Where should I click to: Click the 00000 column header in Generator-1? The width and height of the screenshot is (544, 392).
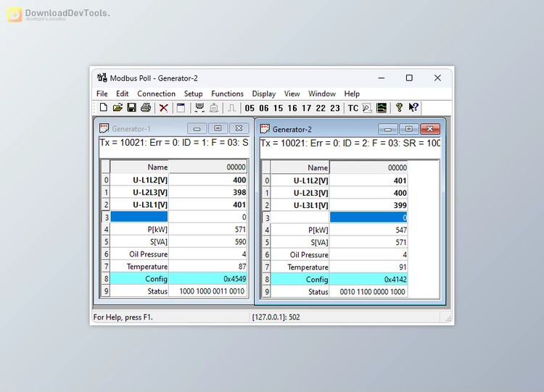[207, 167]
